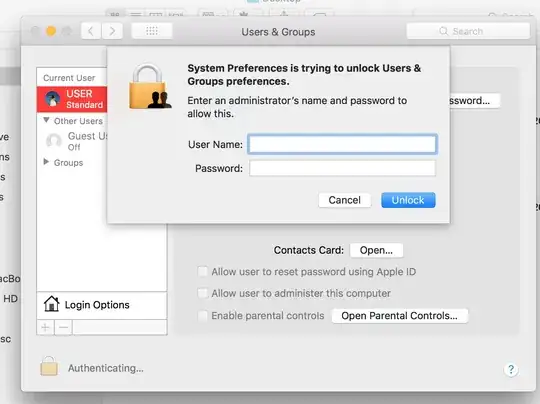The height and width of the screenshot is (404, 540).
Task: Select the USER Standard account avatar
Action: (52, 99)
